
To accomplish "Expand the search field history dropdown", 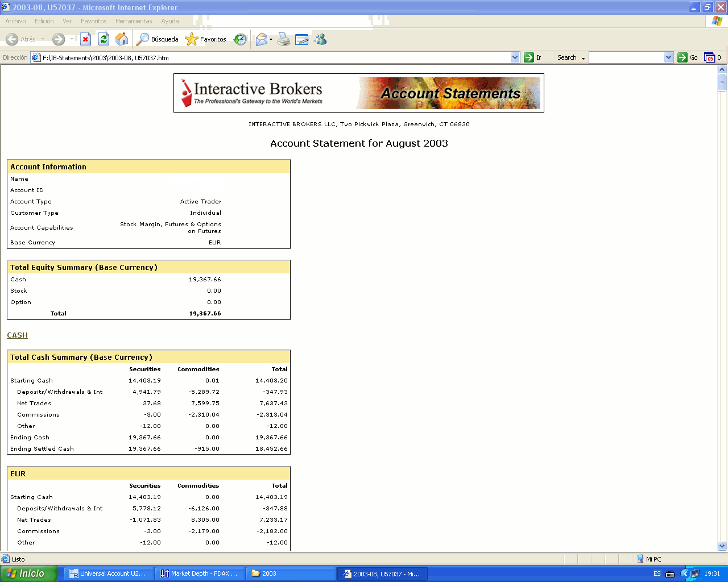I will (669, 57).
